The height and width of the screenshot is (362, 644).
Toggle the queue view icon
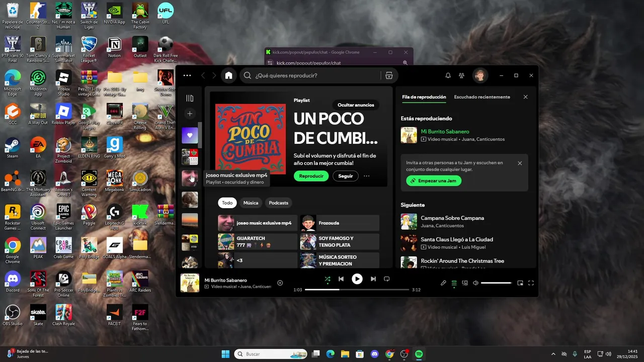coord(454,283)
